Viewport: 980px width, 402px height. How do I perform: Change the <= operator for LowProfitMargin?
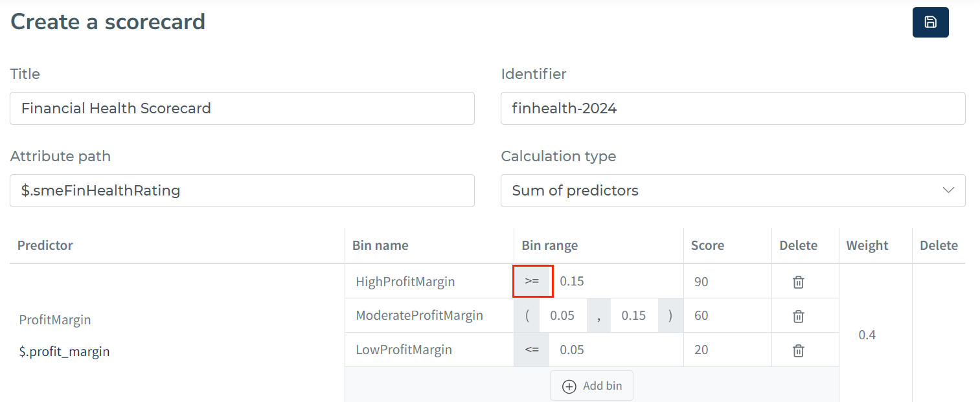point(532,350)
